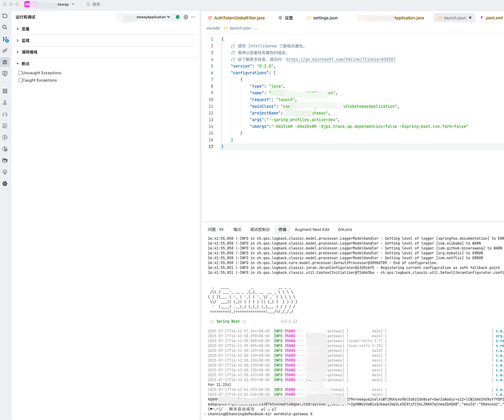Close the launch.json tab

pos(470,18)
